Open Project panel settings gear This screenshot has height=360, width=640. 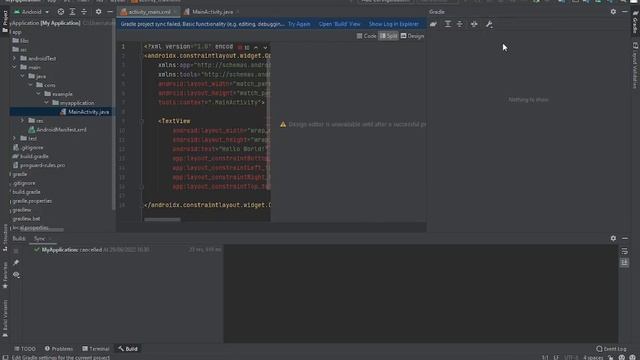click(x=98, y=12)
